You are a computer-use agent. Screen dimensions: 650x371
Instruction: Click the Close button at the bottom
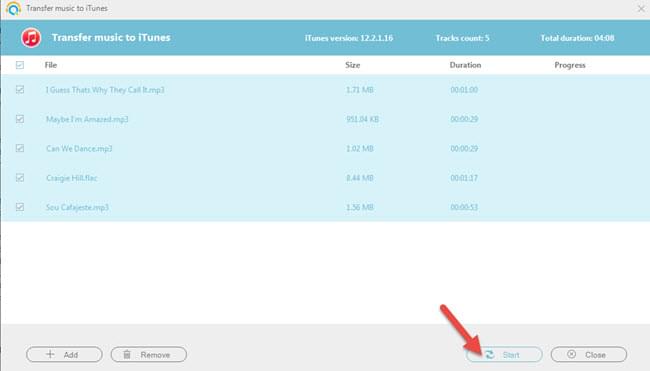tap(589, 354)
